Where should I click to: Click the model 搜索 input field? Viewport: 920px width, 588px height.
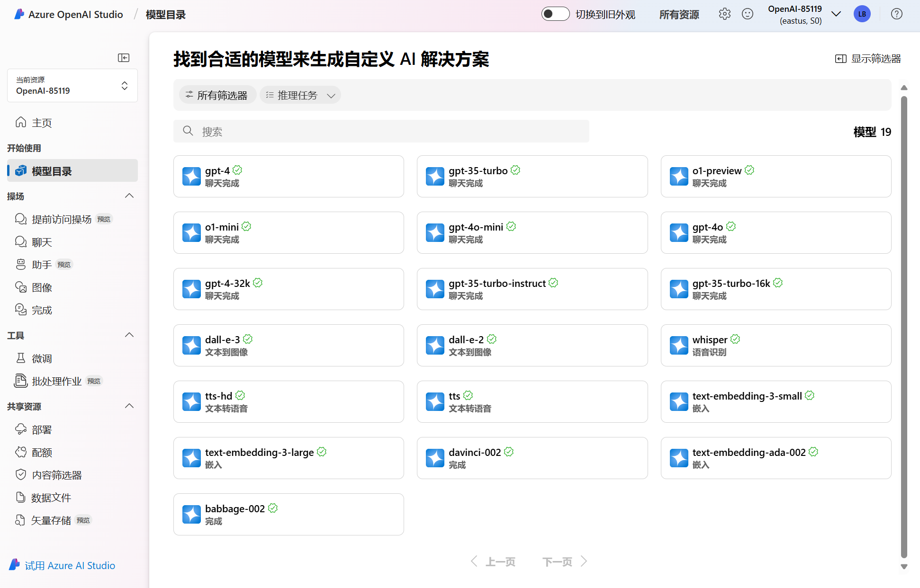pos(381,131)
